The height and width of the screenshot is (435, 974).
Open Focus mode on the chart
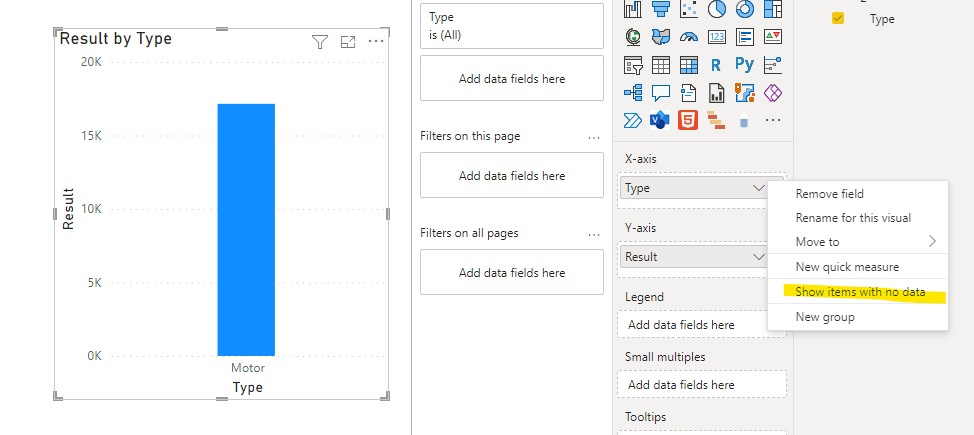348,42
